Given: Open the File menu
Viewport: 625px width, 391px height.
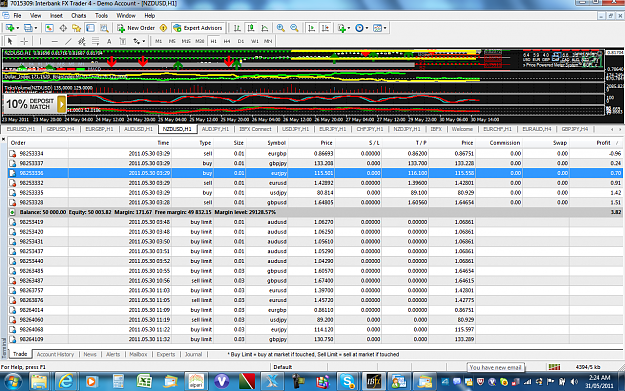Looking at the screenshot, I should tap(17, 16).
